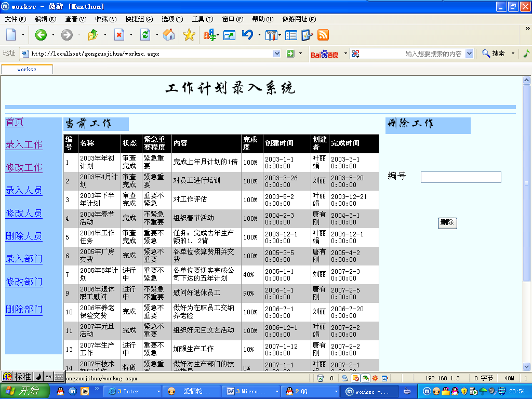532x399 pixels.
Task: Expand the Baidu search engine dropdown arrow
Action: click(345, 54)
